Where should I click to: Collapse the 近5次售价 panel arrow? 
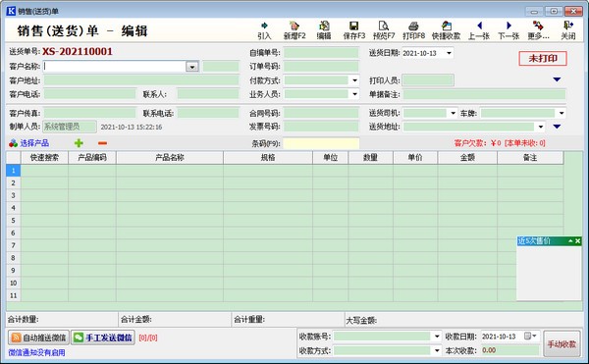tap(570, 241)
